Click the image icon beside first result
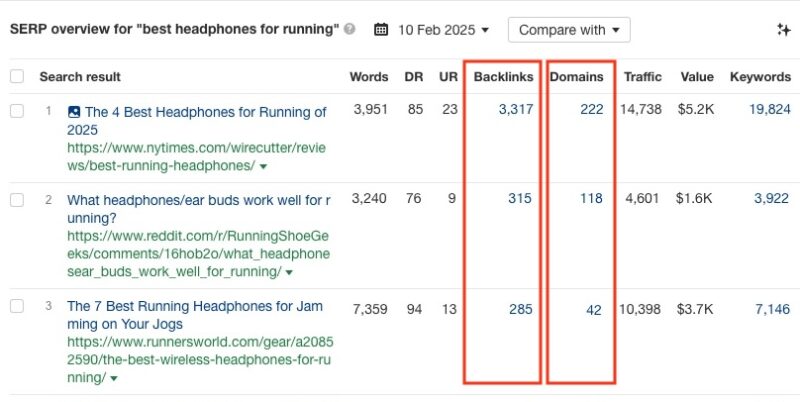 point(74,112)
